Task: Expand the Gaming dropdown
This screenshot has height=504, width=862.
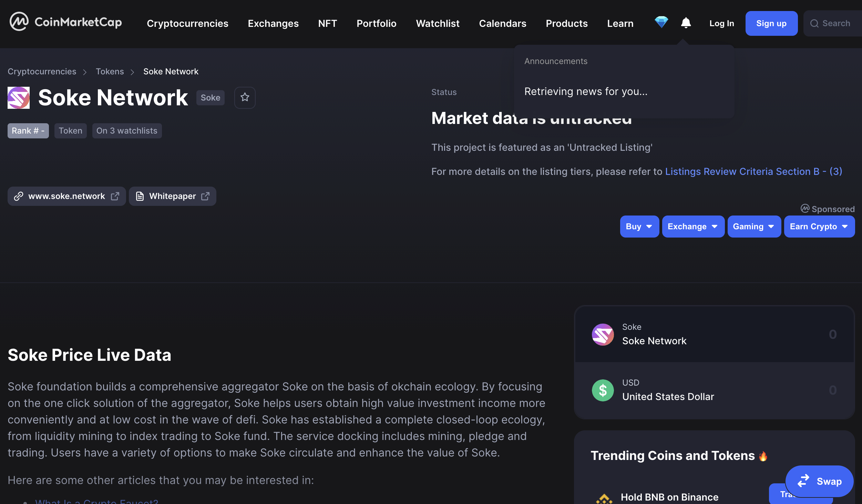Action: pyautogui.click(x=754, y=227)
